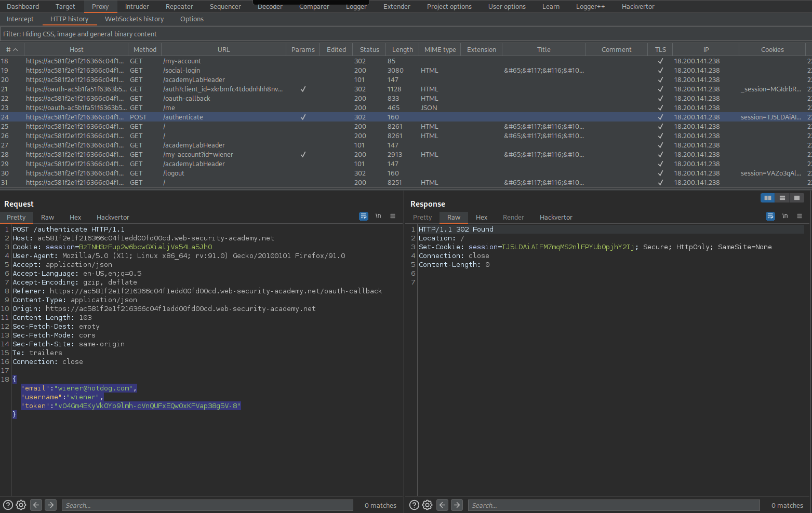Open WebSockets history sub-tab
This screenshot has height=513, width=812.
tap(134, 19)
